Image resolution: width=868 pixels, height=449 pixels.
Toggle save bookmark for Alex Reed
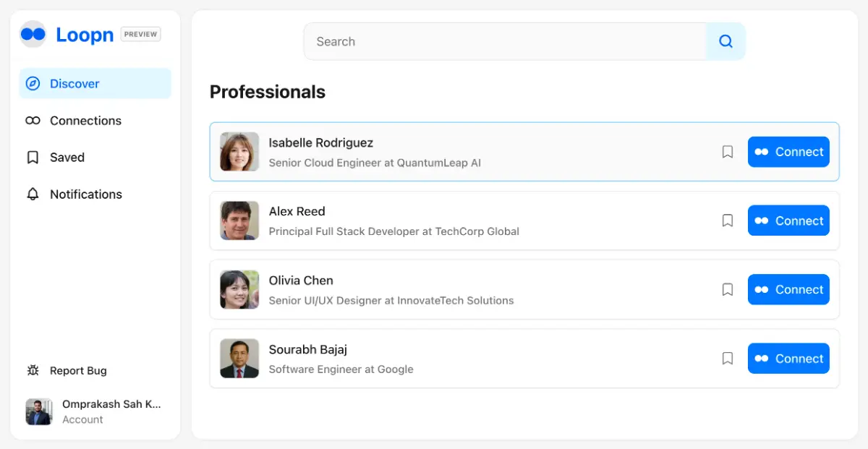pyautogui.click(x=728, y=221)
